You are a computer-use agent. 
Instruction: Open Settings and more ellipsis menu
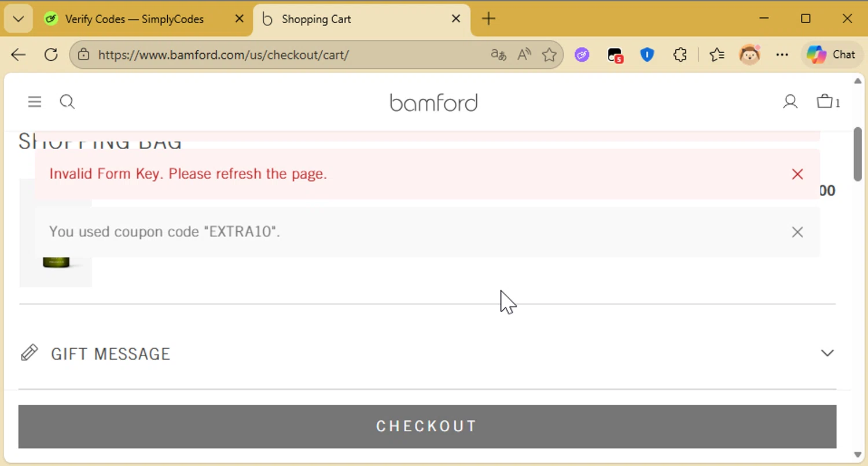pyautogui.click(x=782, y=55)
